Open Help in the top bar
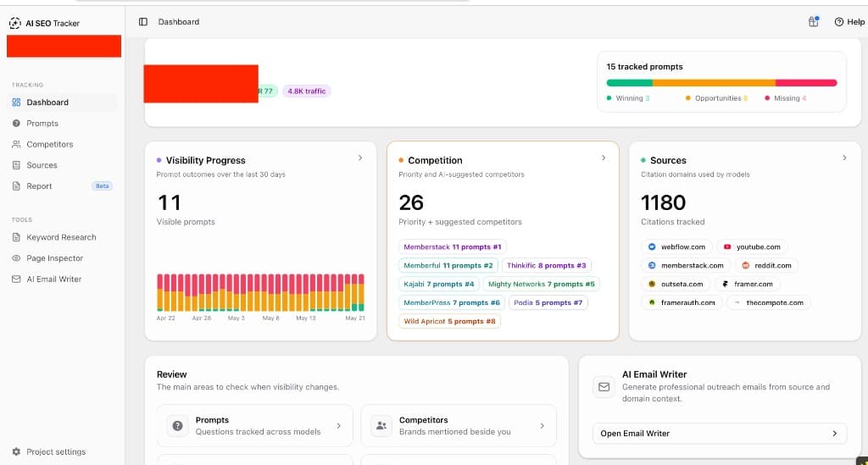 point(849,21)
